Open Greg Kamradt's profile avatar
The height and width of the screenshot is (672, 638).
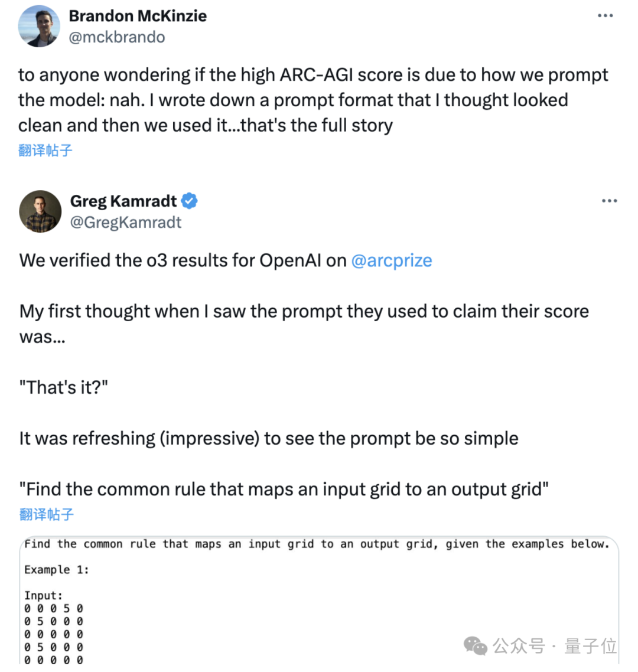point(40,211)
